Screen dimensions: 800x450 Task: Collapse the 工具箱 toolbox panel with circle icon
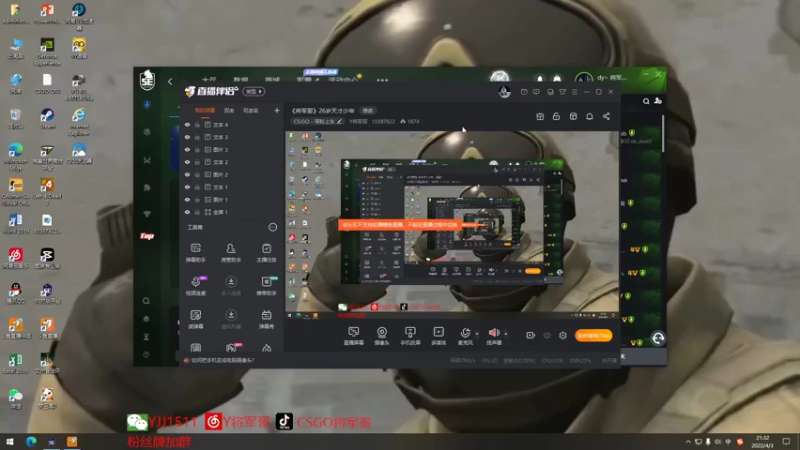point(273,227)
